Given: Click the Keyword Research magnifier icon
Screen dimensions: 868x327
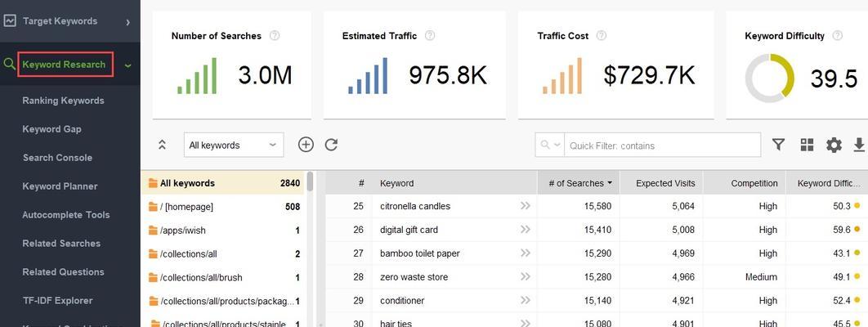Looking at the screenshot, I should [10, 65].
